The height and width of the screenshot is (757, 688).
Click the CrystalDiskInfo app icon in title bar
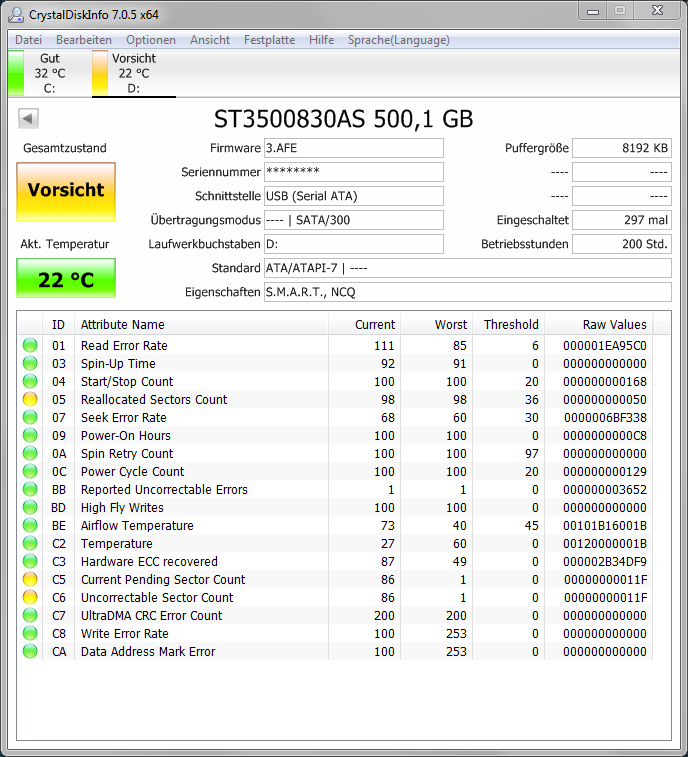[x=16, y=14]
